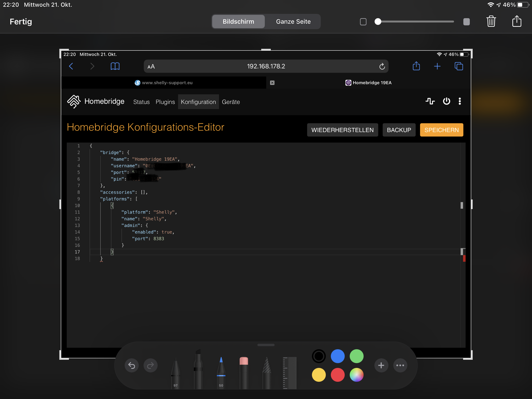
Task: Switch to Ganze Seite mode
Action: (293, 22)
